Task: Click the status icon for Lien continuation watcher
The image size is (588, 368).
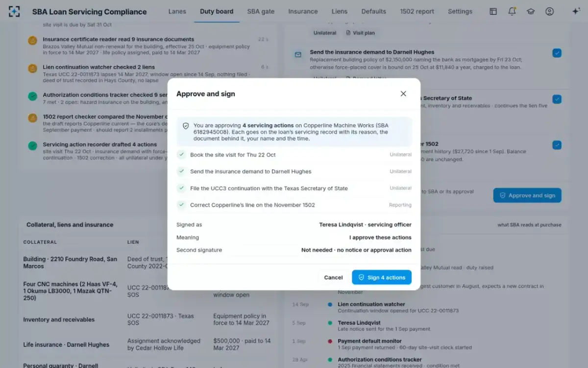Action: pyautogui.click(x=32, y=69)
